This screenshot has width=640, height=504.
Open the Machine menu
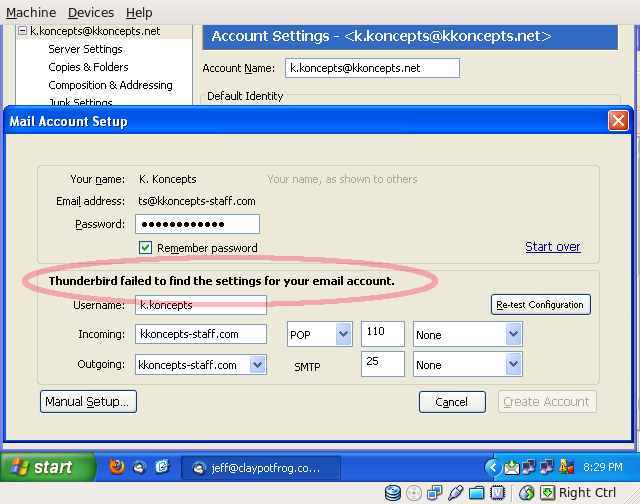[31, 13]
